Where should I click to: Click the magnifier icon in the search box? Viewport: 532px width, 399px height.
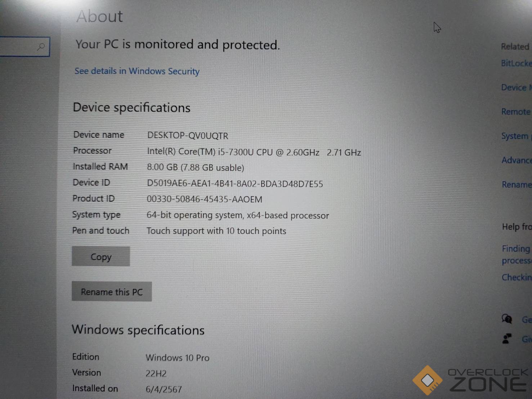[x=41, y=46]
